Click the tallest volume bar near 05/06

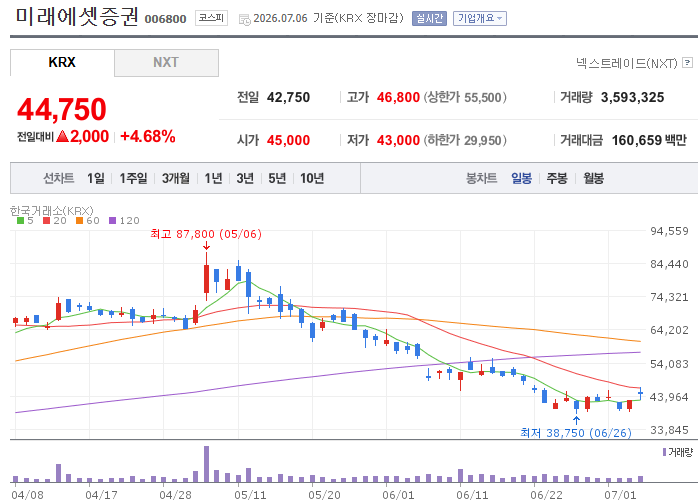[x=206, y=464]
